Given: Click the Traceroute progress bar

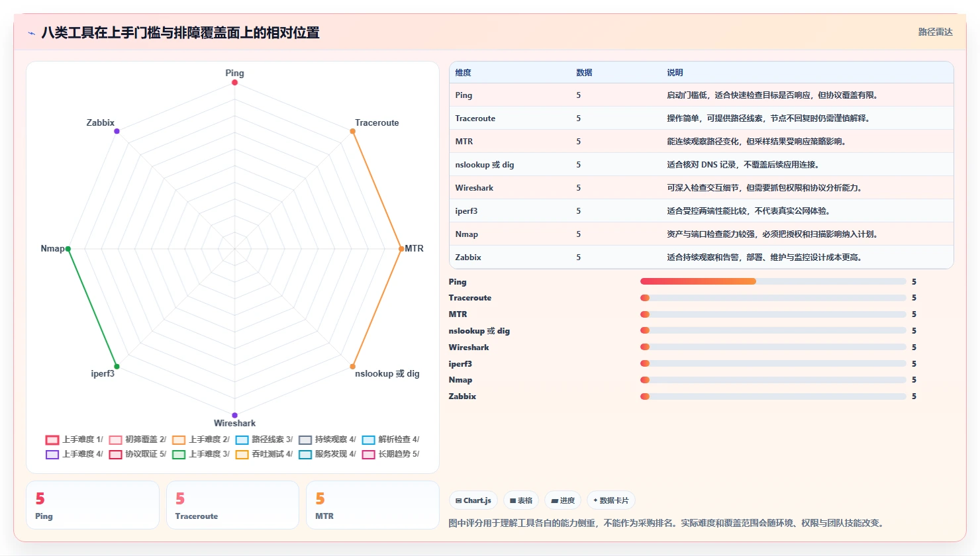Looking at the screenshot, I should click(x=773, y=298).
